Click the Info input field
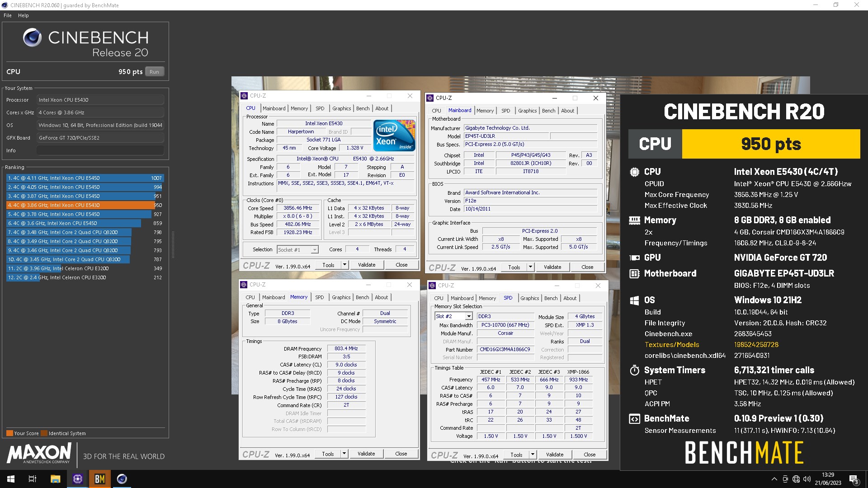Screen dimensions: 868x488 pos(100,150)
